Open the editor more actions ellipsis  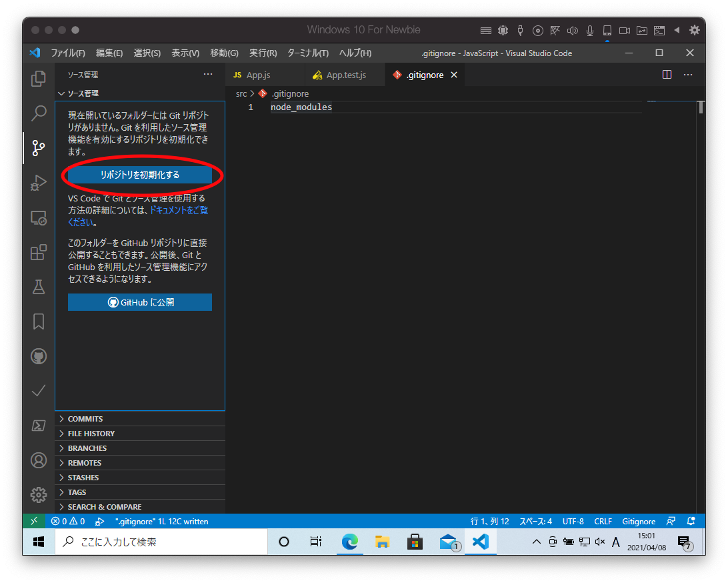pos(688,75)
